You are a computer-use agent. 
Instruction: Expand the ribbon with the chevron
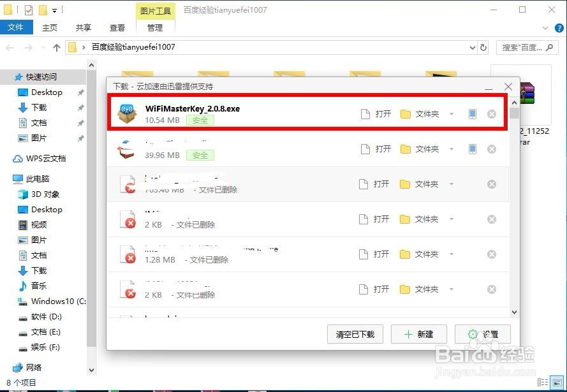[x=545, y=28]
